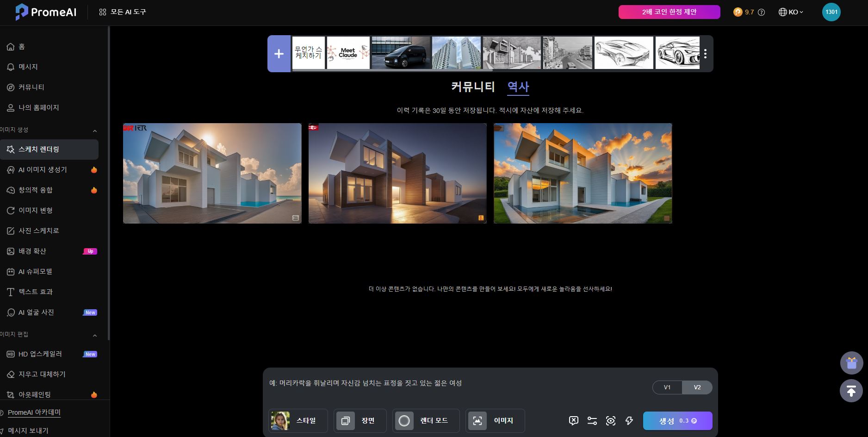868x437 pixels.
Task: Collapse the 이미지 생성 sidebar section
Action: 95,131
